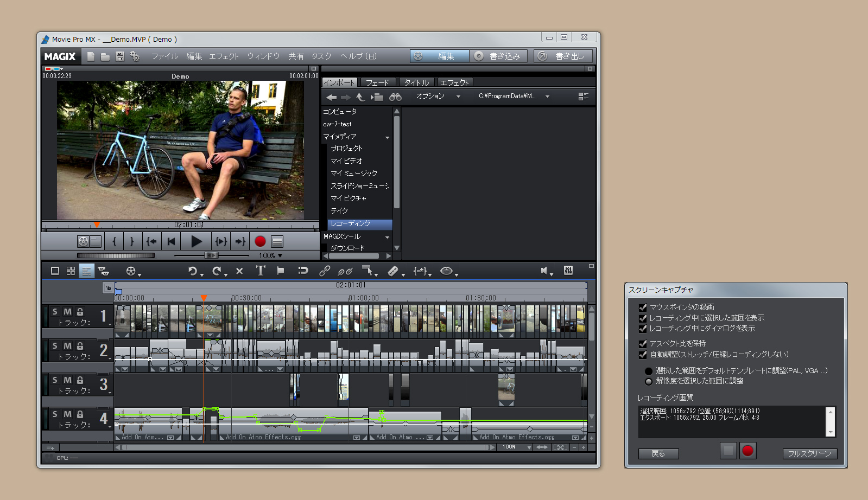The height and width of the screenshot is (500, 868).
Task: Select adjust range to default template option
Action: [648, 371]
